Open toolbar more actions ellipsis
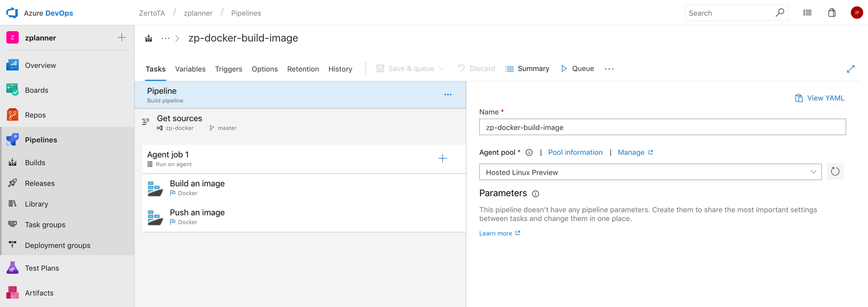 609,69
